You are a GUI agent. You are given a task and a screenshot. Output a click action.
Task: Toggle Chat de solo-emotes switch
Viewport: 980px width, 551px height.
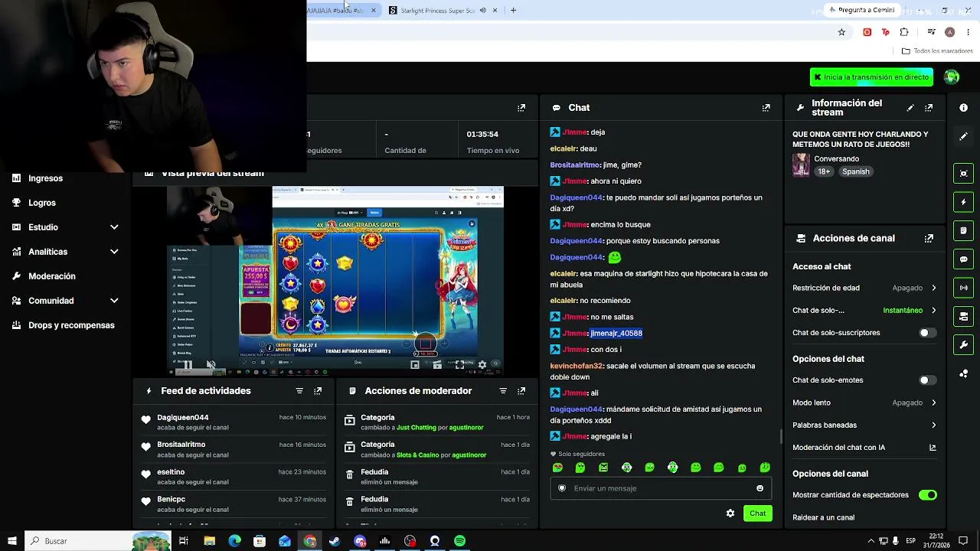(x=927, y=380)
